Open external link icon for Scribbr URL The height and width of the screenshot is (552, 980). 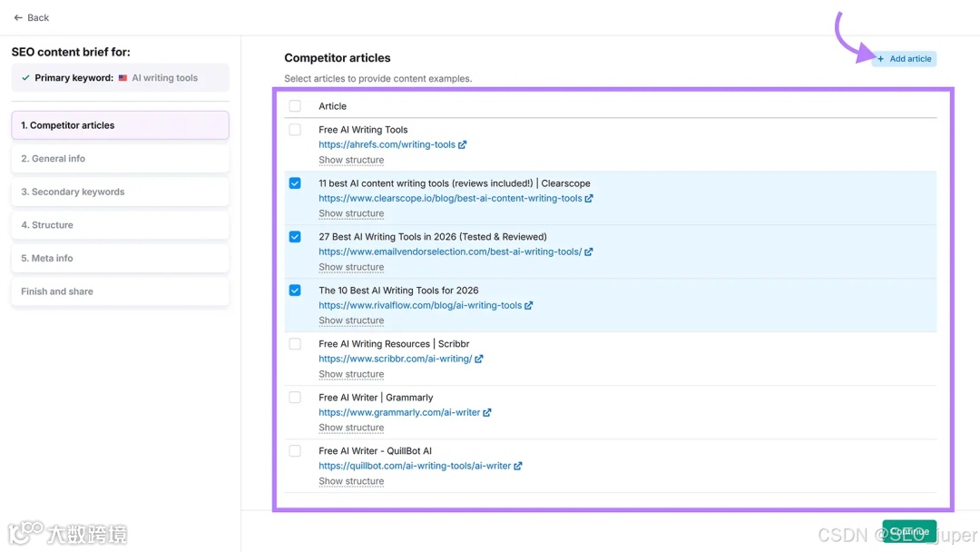coord(479,360)
